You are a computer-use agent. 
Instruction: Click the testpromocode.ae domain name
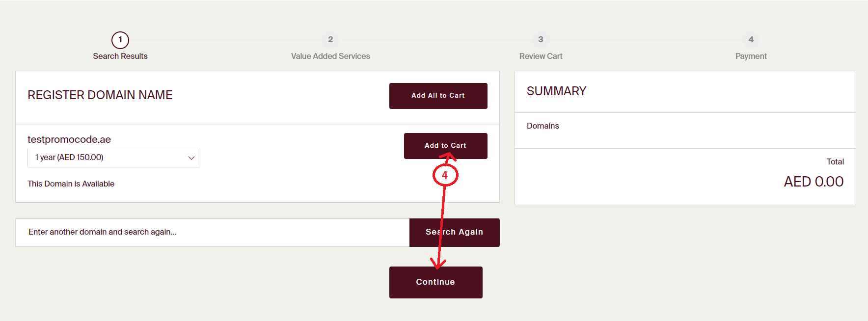tap(69, 139)
